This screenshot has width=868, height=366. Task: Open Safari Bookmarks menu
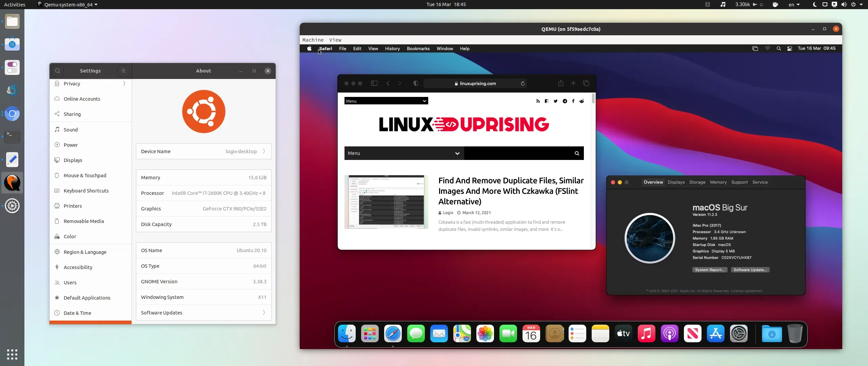(418, 48)
